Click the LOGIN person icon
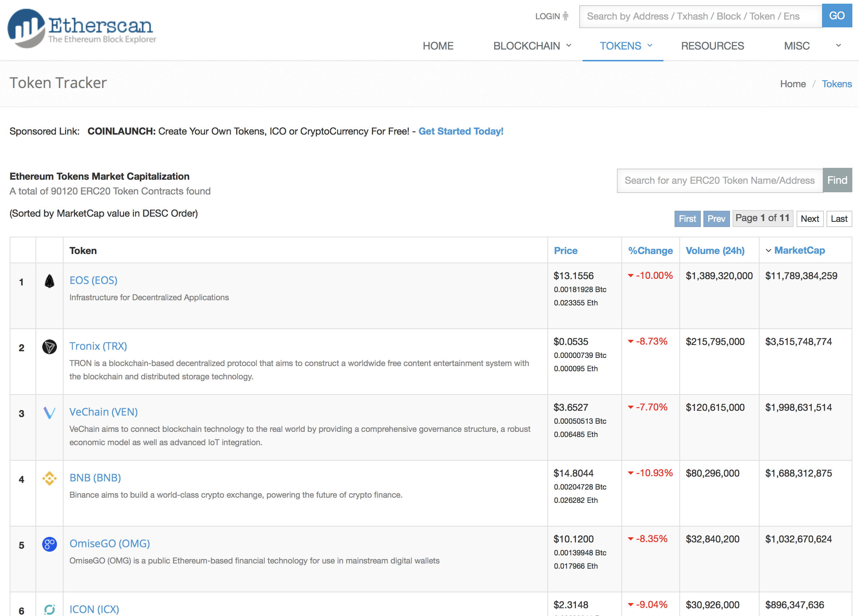859x616 pixels. click(x=566, y=16)
